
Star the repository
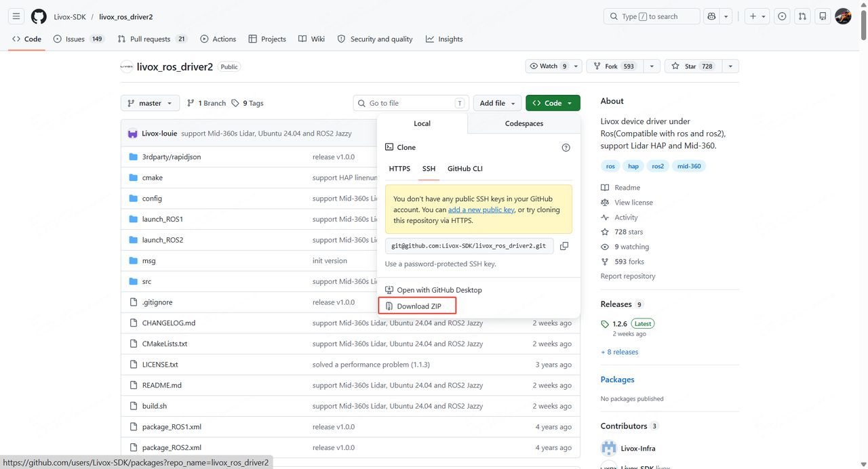point(693,66)
